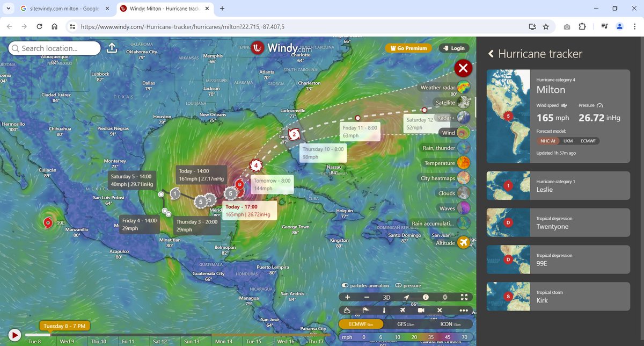Enter fullscreen map mode
The height and width of the screenshot is (346, 644).
pyautogui.click(x=465, y=297)
